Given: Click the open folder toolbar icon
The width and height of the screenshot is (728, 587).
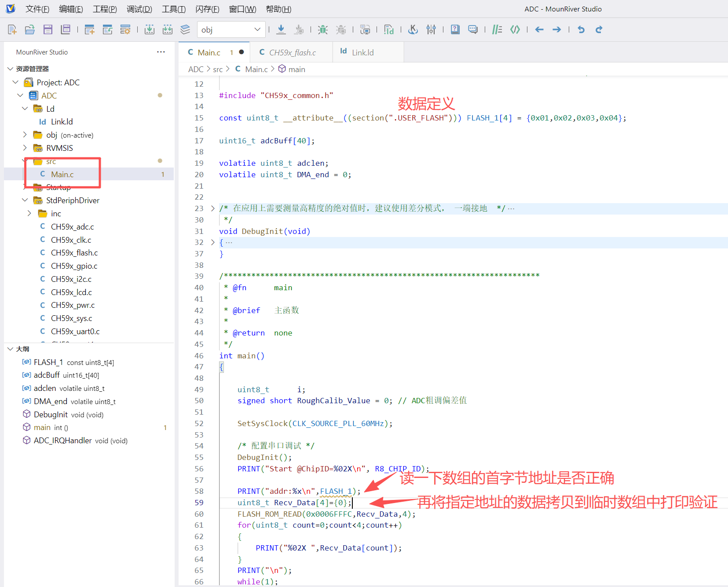Looking at the screenshot, I should coord(30,29).
